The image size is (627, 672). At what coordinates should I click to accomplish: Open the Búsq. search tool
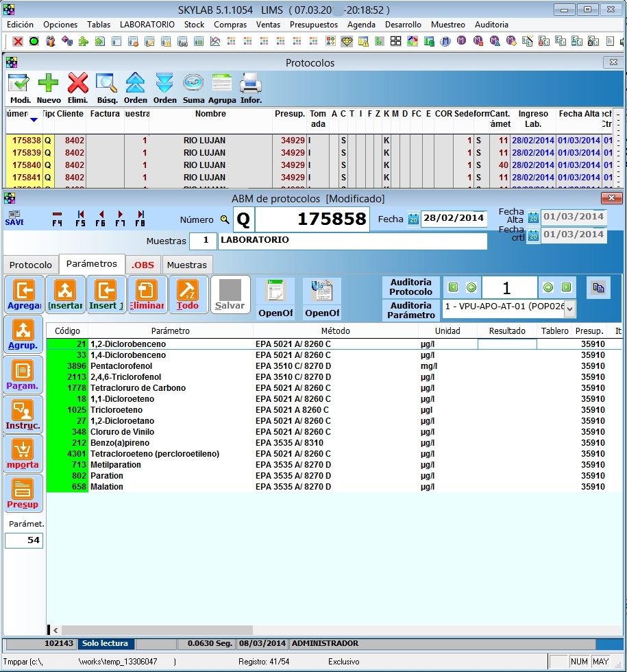tap(107, 87)
